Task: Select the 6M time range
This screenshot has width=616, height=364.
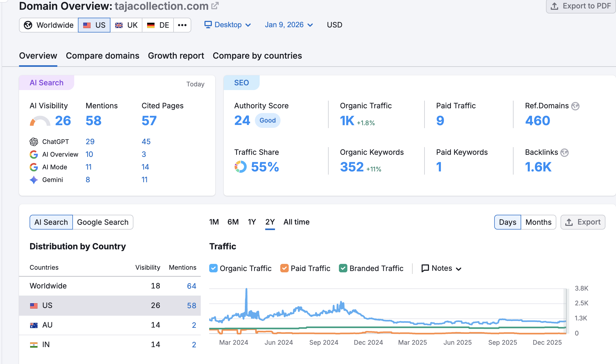Action: click(x=233, y=222)
